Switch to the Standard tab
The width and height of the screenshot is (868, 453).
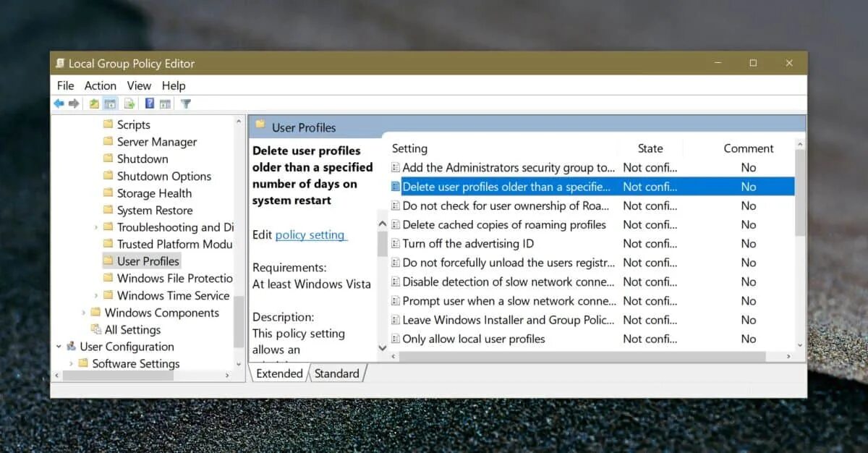point(337,373)
